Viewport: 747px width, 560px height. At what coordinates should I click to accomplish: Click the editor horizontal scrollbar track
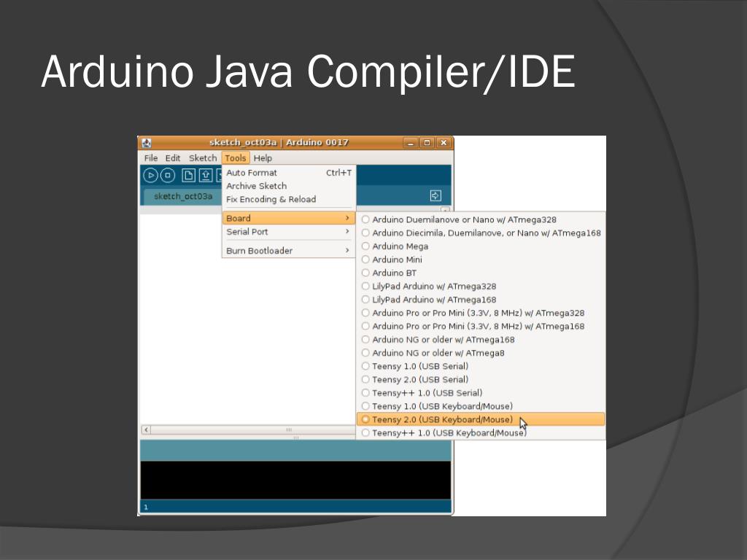coord(253,430)
